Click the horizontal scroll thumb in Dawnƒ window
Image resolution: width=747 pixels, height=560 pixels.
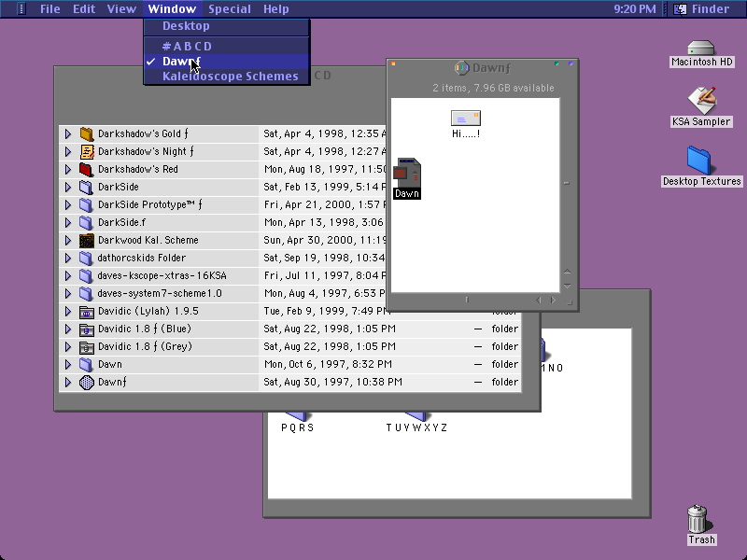[x=467, y=300]
